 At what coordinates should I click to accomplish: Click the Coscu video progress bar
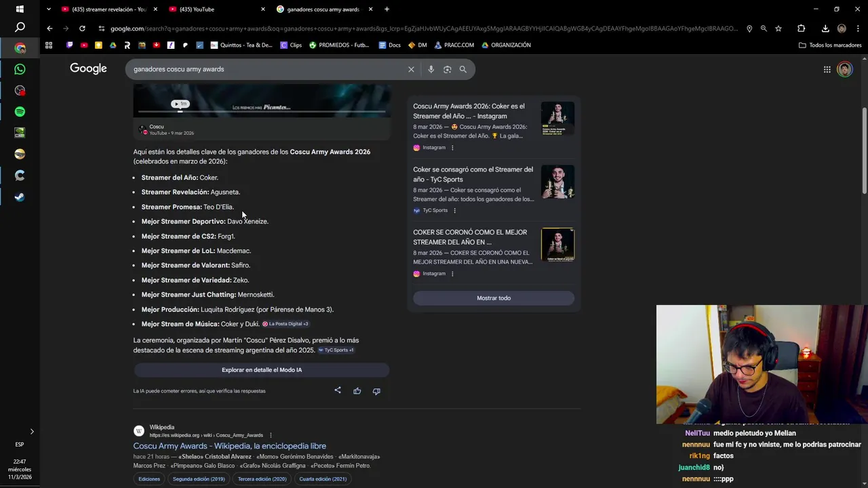tap(262, 111)
